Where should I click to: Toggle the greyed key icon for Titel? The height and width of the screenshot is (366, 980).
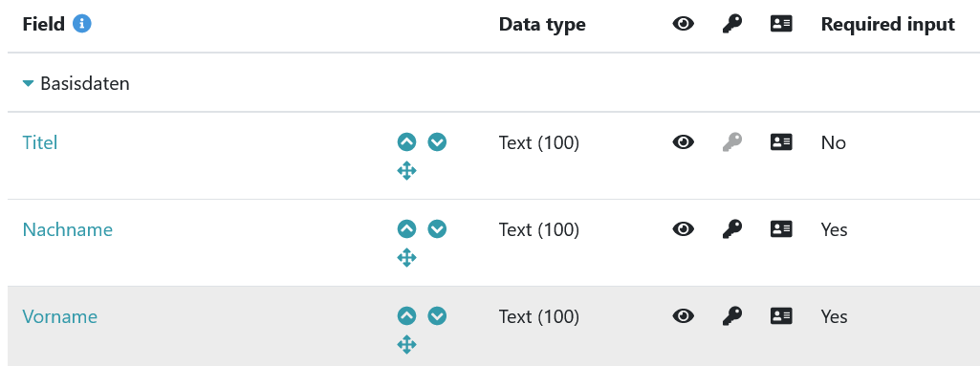pyautogui.click(x=731, y=142)
